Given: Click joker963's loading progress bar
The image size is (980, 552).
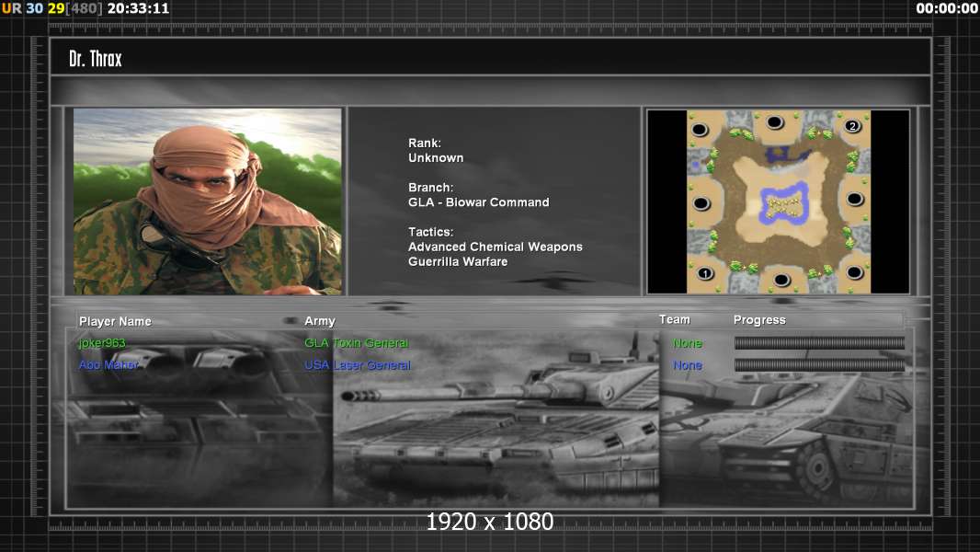Looking at the screenshot, I should point(819,342).
